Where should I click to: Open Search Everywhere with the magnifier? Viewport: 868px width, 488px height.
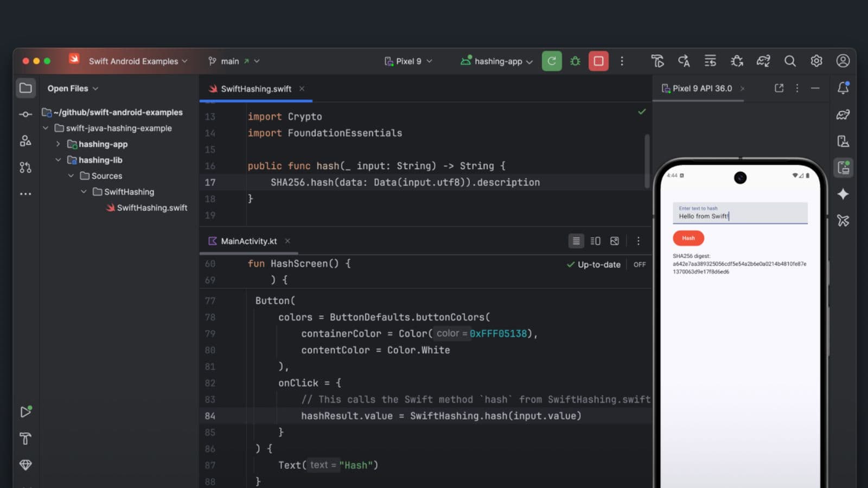790,61
